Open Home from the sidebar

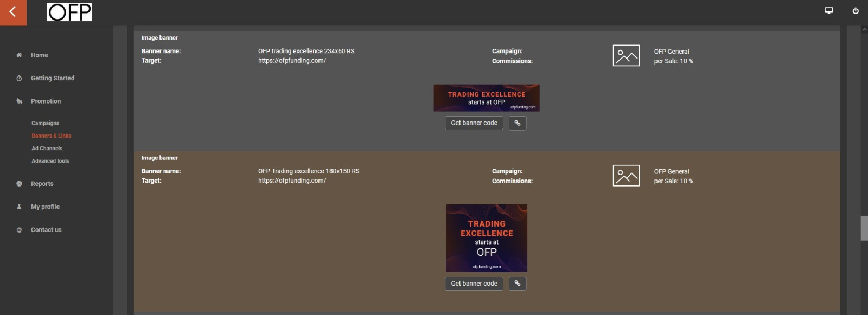coord(39,55)
